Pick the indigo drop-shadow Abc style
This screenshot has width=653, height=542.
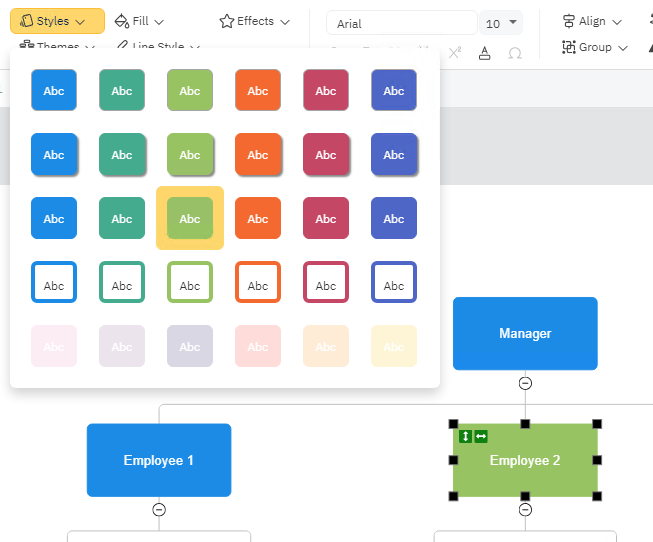(x=394, y=154)
